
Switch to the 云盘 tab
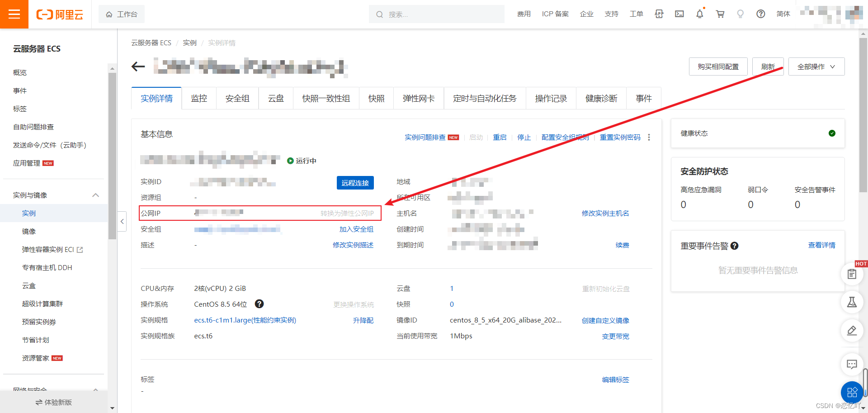276,98
